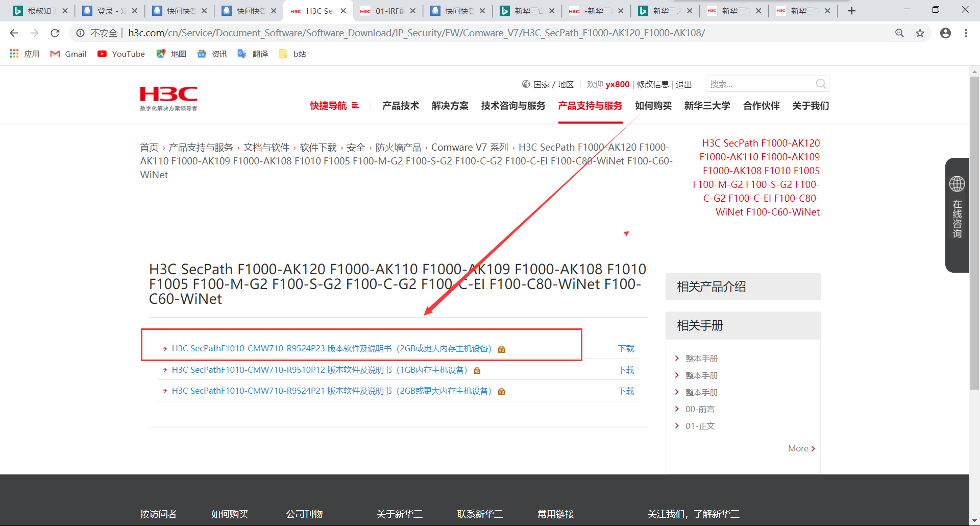
Task: Click the 退出 logout link
Action: (x=684, y=84)
